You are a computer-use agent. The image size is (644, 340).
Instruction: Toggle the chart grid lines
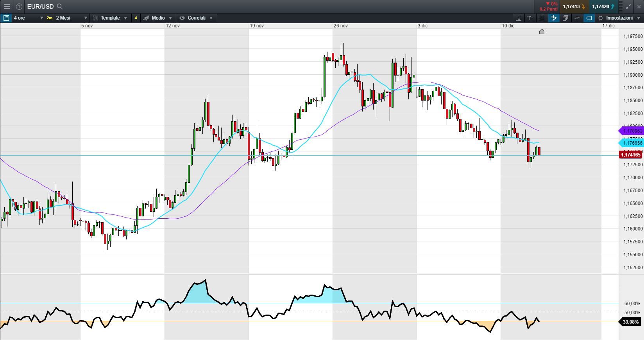(x=542, y=18)
